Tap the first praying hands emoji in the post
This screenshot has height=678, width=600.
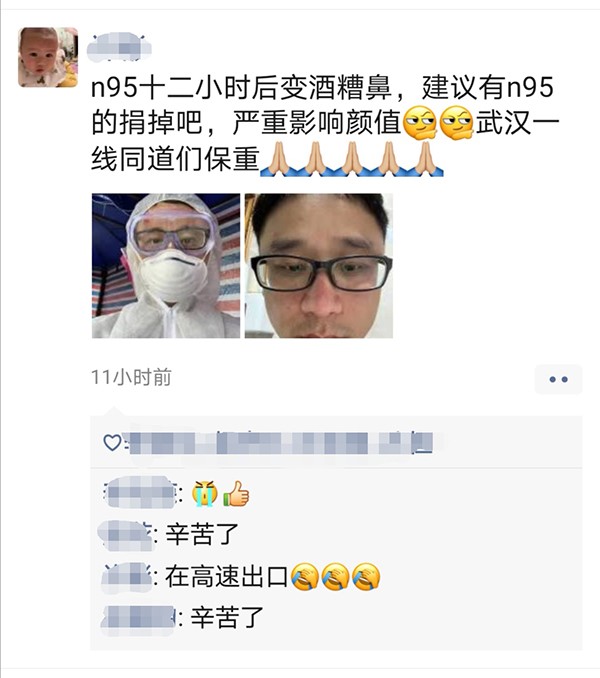278,159
